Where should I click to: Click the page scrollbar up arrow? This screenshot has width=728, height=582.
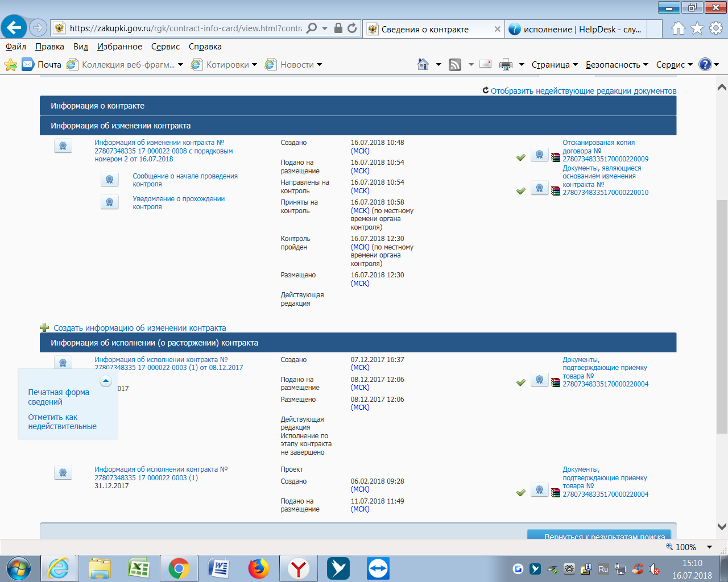[722, 88]
